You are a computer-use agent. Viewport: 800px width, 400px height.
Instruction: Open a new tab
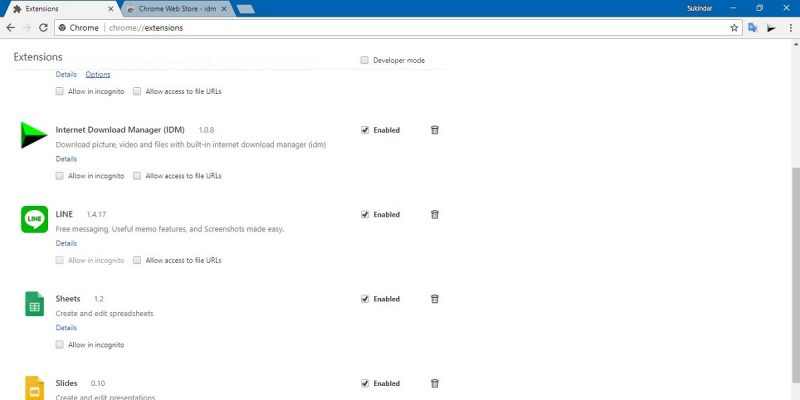[245, 9]
